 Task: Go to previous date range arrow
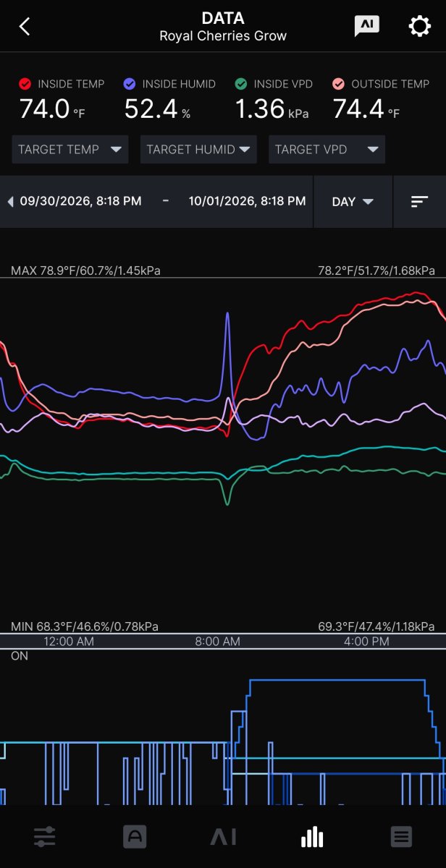pos(10,202)
